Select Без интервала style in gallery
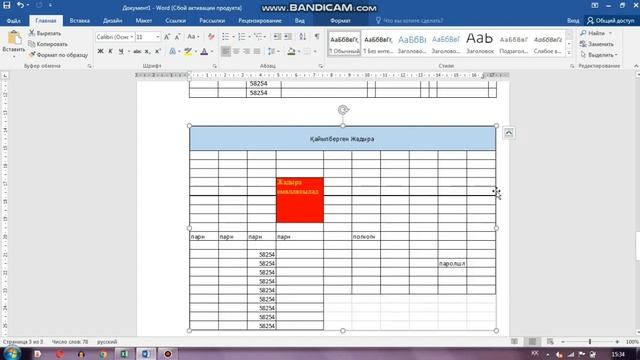This screenshot has width=640, height=360. (x=378, y=44)
